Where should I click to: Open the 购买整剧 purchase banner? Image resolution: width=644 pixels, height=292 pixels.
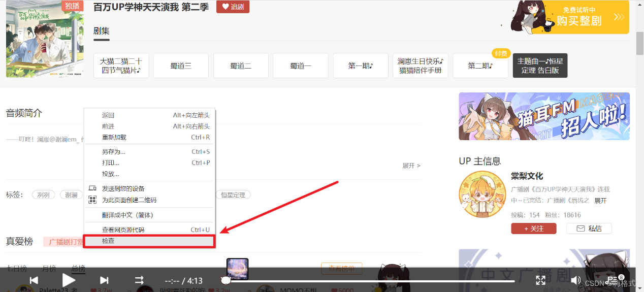tap(570, 17)
